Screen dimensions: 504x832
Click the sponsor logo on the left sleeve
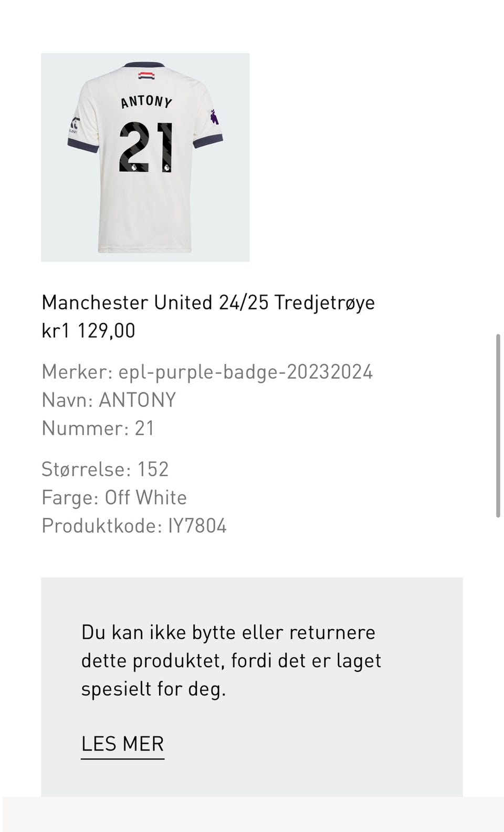tap(74, 125)
